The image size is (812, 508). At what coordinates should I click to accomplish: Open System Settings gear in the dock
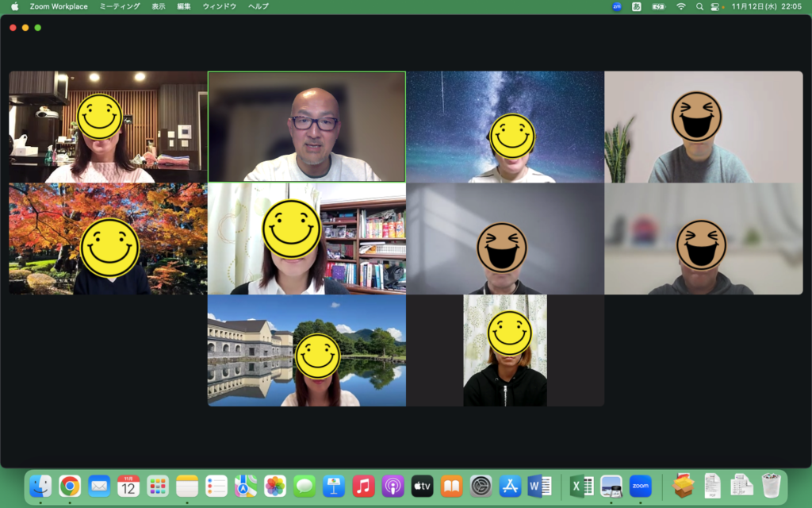[481, 486]
